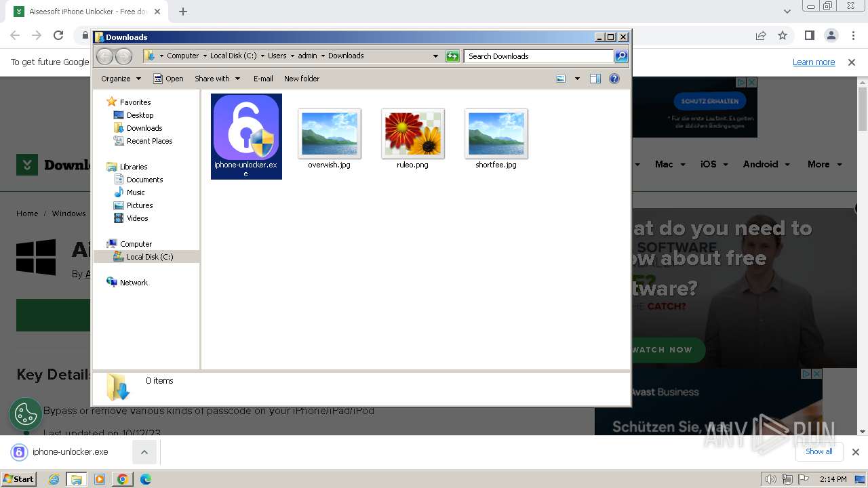Viewport: 868px width, 488px height.
Task: Click the Explorer Back arrow button
Action: (105, 56)
